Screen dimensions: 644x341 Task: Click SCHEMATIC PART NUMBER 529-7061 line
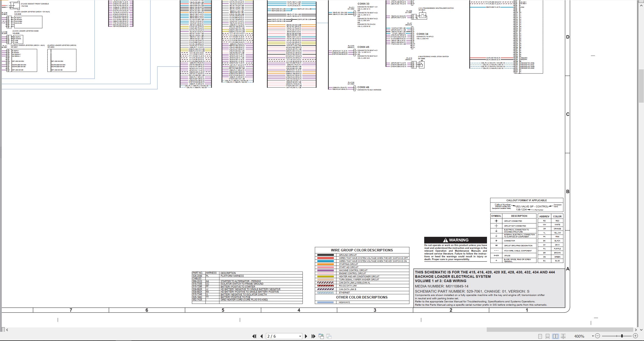point(472,291)
